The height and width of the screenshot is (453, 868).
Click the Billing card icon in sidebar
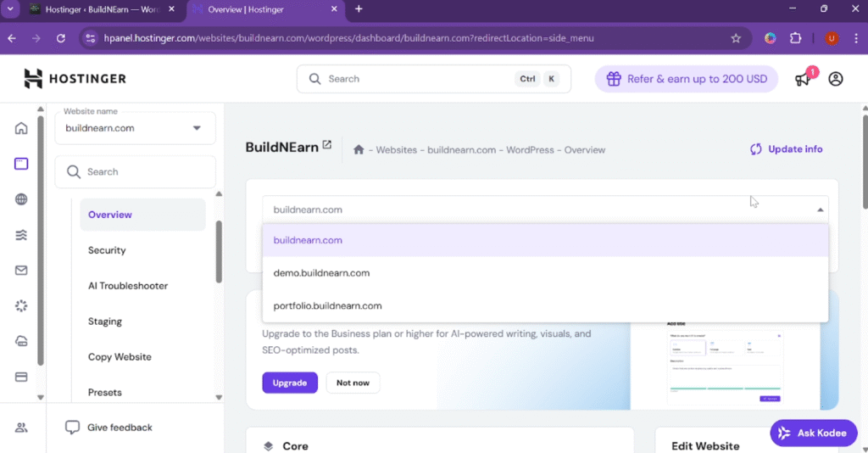tap(21, 377)
